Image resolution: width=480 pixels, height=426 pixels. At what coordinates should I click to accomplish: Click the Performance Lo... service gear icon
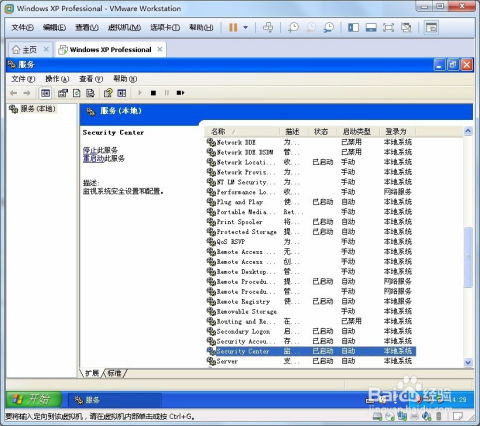(211, 192)
